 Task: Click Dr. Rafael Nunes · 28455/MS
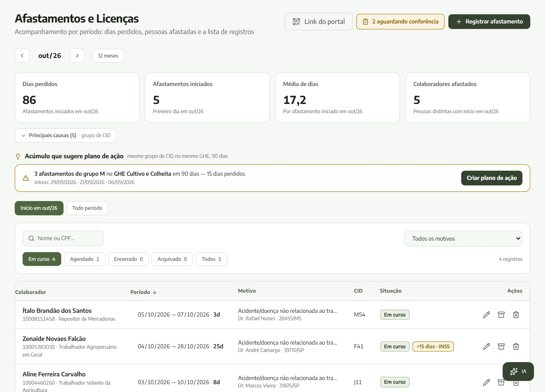tap(270, 318)
